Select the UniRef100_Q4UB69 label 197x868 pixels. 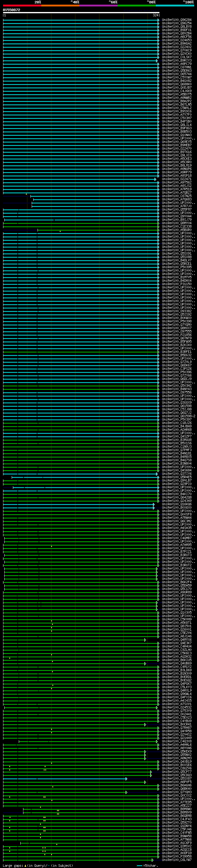point(177,664)
